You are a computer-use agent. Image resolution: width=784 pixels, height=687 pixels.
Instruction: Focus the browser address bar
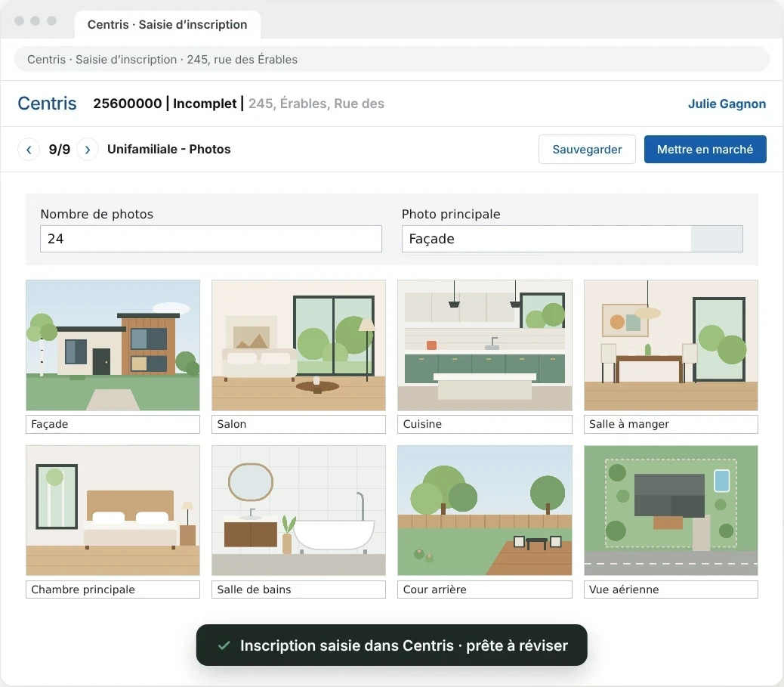point(391,59)
